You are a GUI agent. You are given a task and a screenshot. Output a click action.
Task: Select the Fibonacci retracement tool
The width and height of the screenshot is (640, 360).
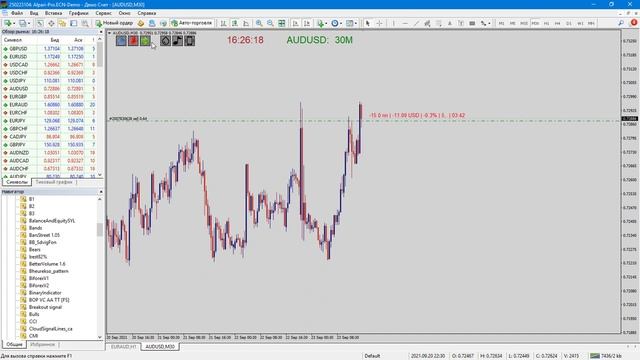[439, 23]
